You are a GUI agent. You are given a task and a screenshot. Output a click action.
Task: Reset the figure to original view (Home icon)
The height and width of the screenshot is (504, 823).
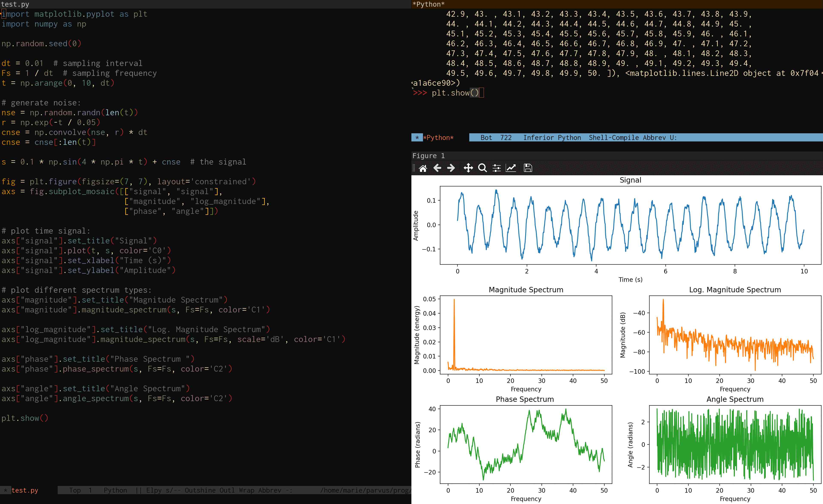423,168
